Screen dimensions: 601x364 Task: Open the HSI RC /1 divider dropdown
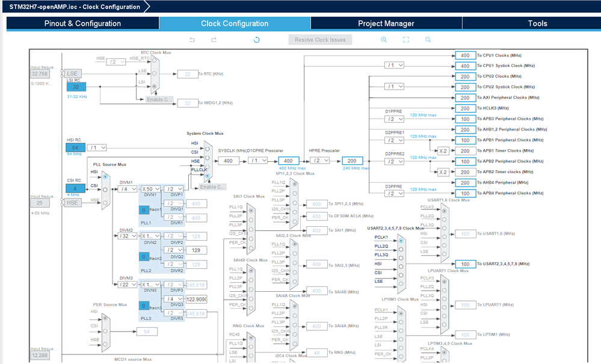tap(97, 147)
